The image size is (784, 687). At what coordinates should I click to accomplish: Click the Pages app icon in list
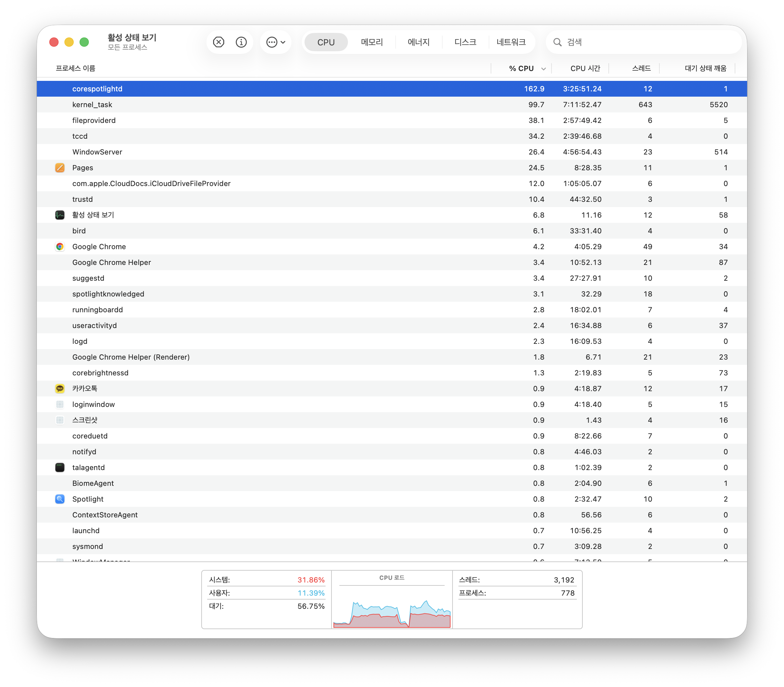coord(60,168)
